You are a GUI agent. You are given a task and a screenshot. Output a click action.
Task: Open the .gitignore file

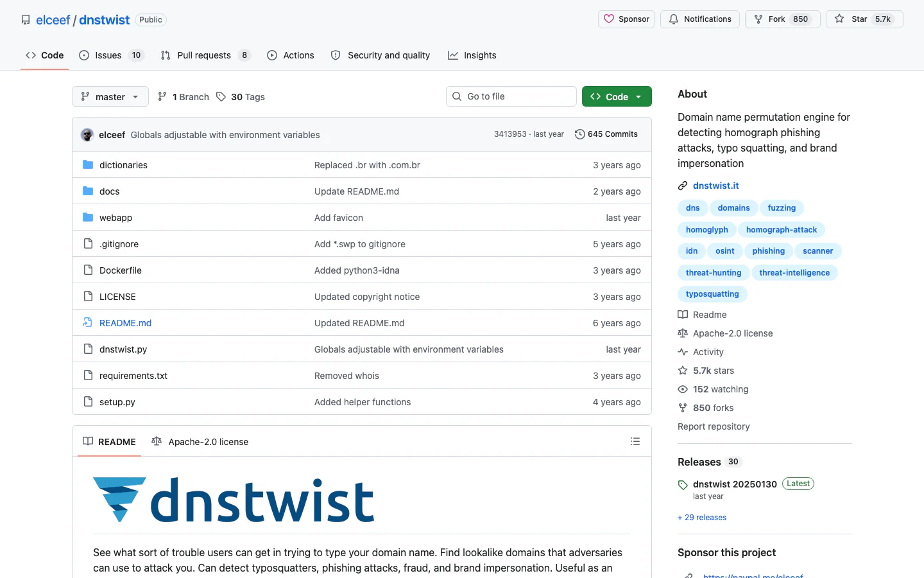(x=119, y=244)
